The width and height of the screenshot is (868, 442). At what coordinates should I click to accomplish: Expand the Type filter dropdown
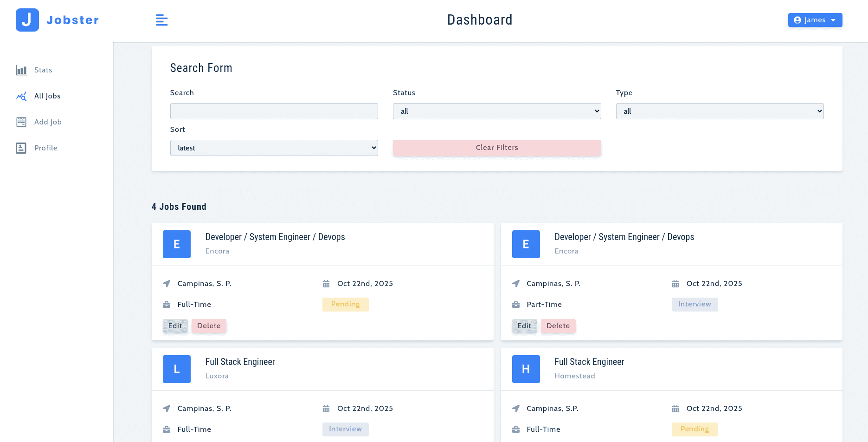click(719, 111)
